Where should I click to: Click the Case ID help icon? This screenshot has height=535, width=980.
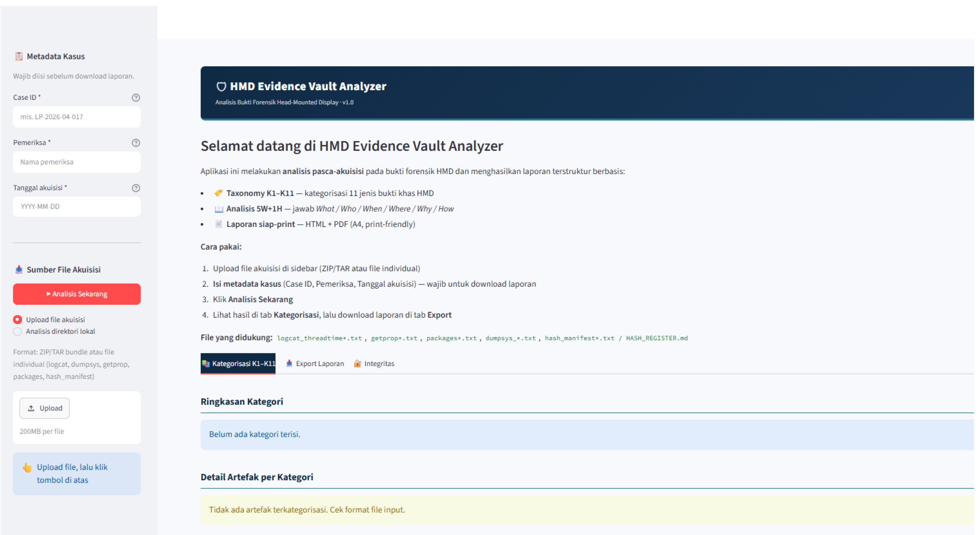click(x=136, y=98)
